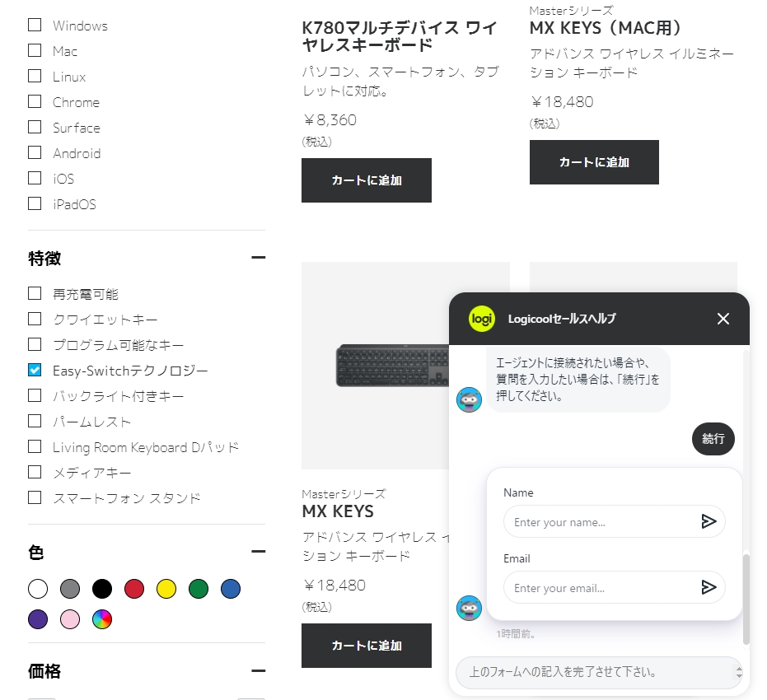
Task: Collapse the 色 filter section
Action: click(x=259, y=552)
